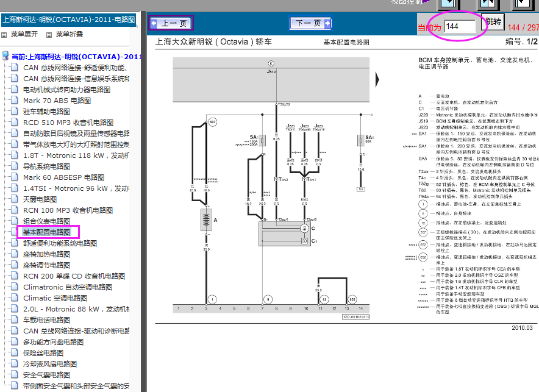Click the left-pane-only view layout icon
Image resolution: width=539 pixels, height=392 pixels.
(449, 4)
